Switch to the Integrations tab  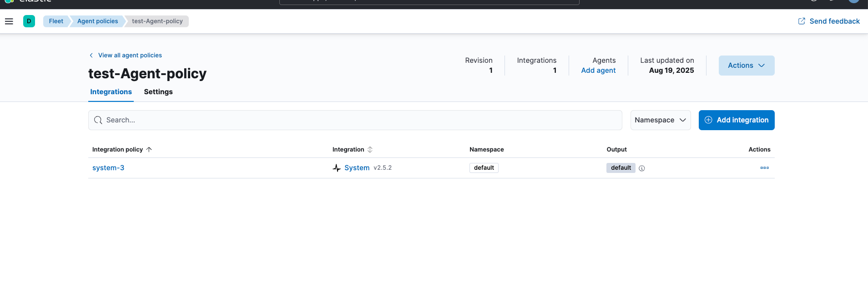pyautogui.click(x=111, y=92)
